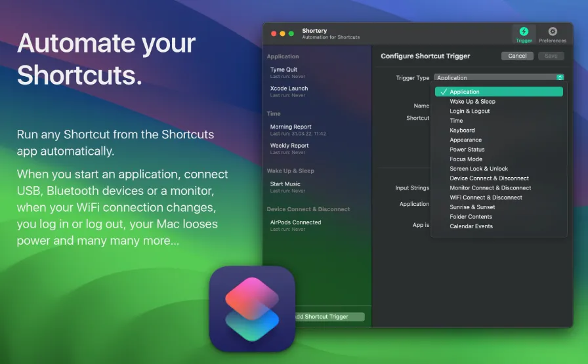
Task: Click the Shortery window title
Action: [x=314, y=31]
